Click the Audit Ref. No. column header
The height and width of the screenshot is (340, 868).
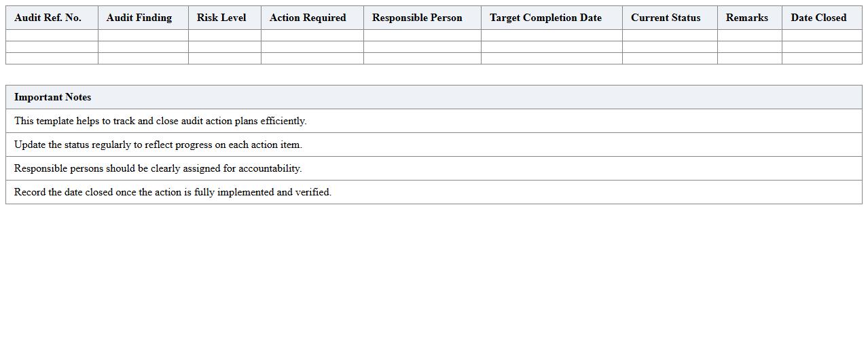point(48,18)
